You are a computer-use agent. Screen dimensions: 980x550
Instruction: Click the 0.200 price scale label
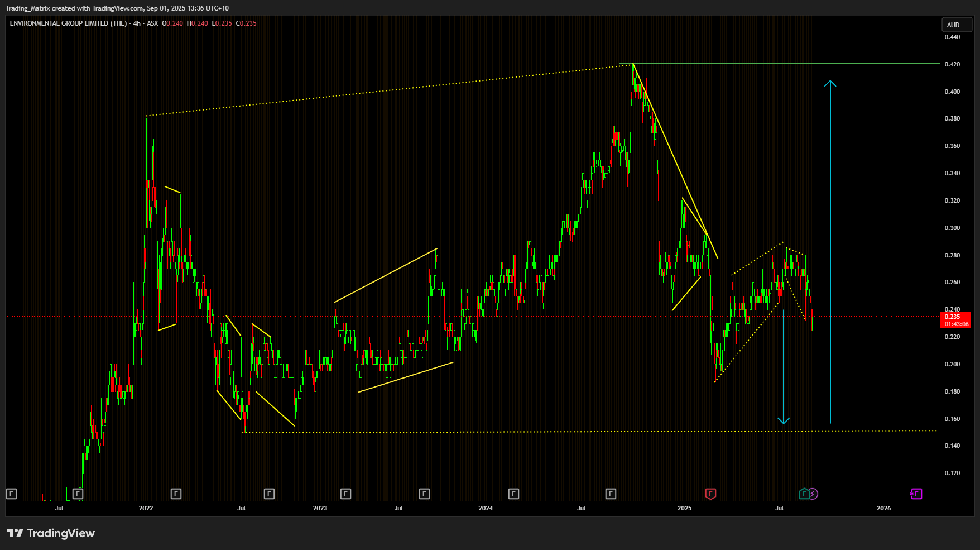(x=952, y=364)
